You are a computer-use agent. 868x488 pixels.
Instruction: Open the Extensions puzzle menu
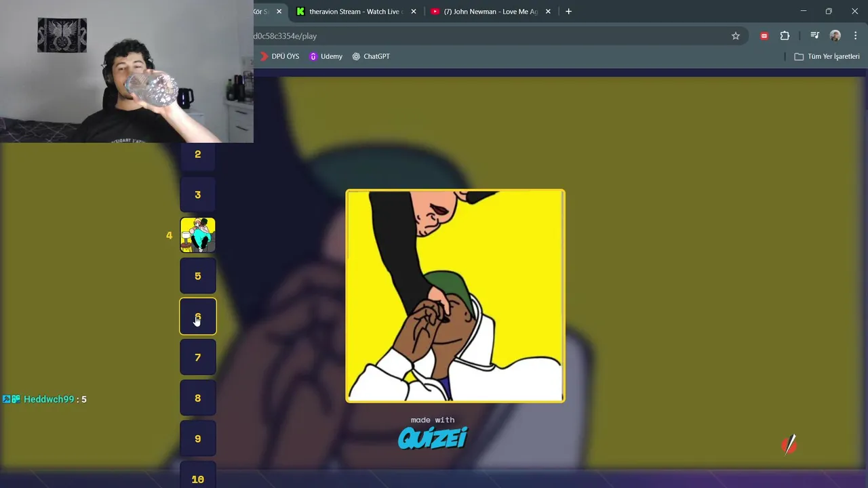pos(785,36)
